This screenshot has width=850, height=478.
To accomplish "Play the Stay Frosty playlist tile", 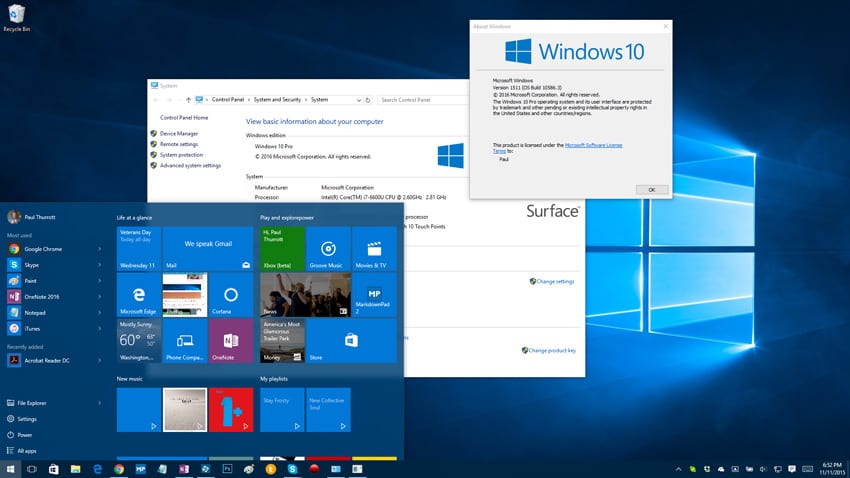I will 282,410.
